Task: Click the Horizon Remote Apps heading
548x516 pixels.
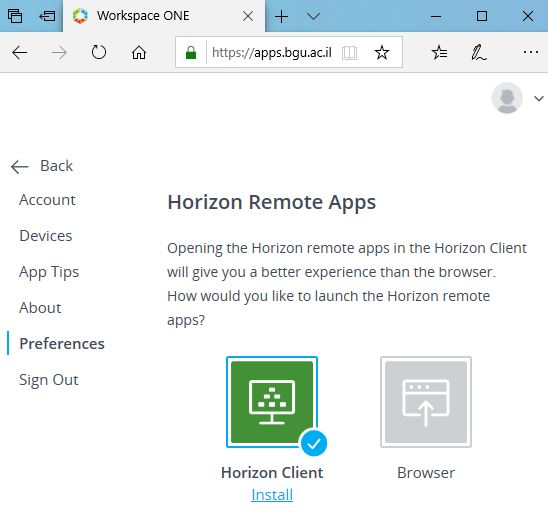Action: [x=272, y=203]
